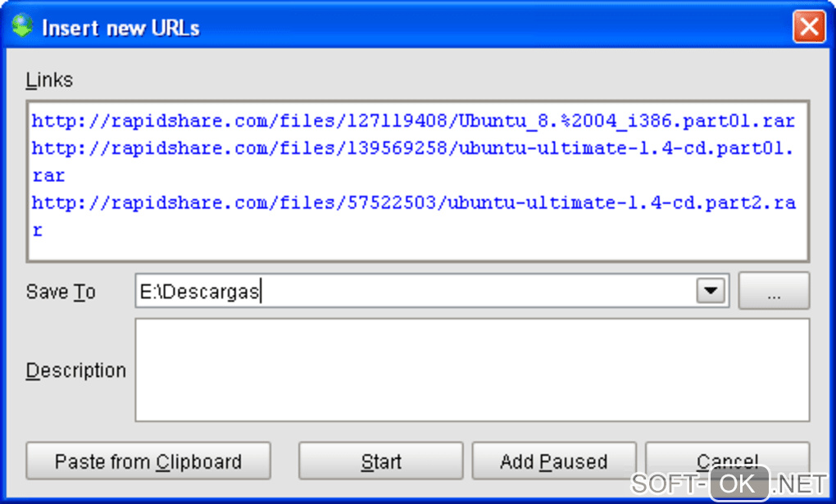
Task: Click the Start button
Action: pos(380,461)
